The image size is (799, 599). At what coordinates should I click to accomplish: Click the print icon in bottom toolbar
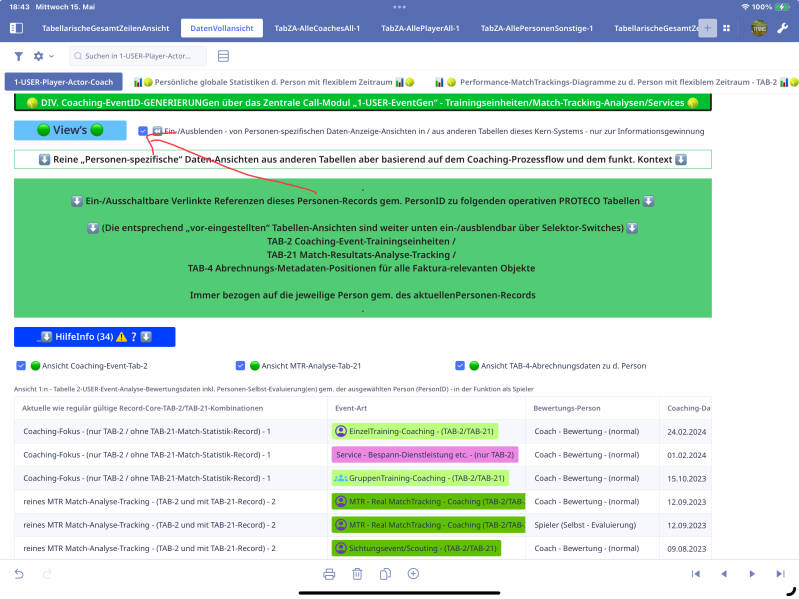[329, 574]
